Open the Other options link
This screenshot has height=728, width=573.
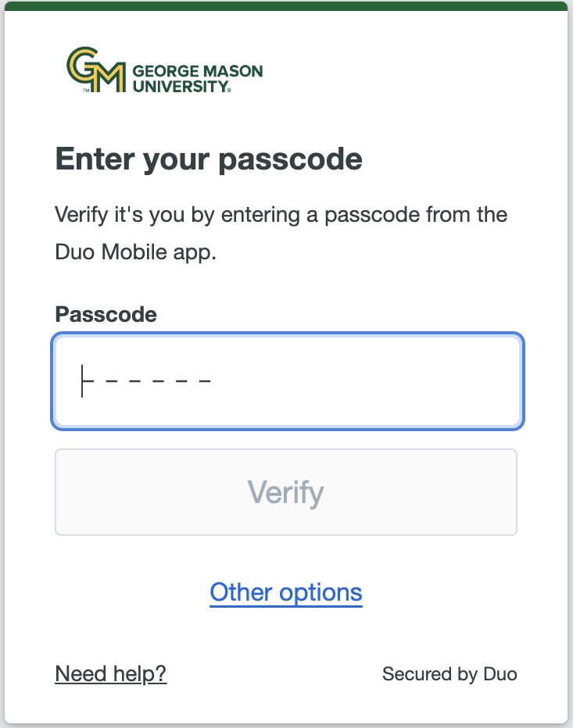286,593
